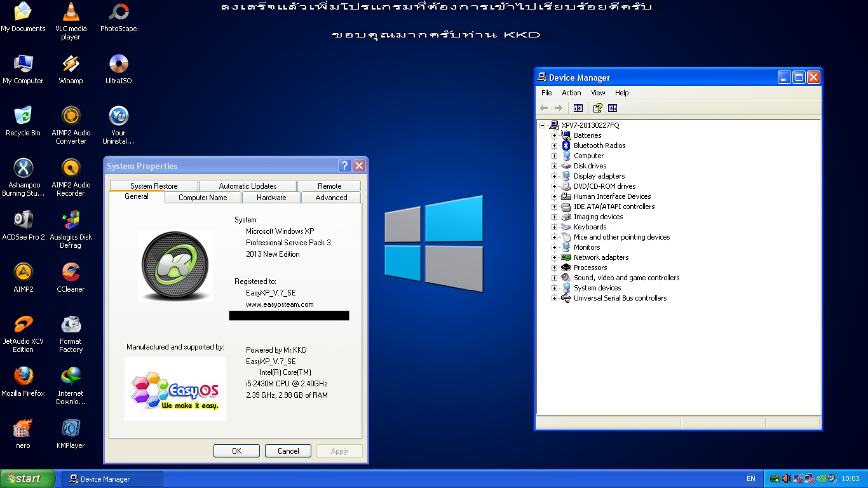
Task: Select AIMP2 Audio Converter shortcut
Action: click(x=71, y=125)
